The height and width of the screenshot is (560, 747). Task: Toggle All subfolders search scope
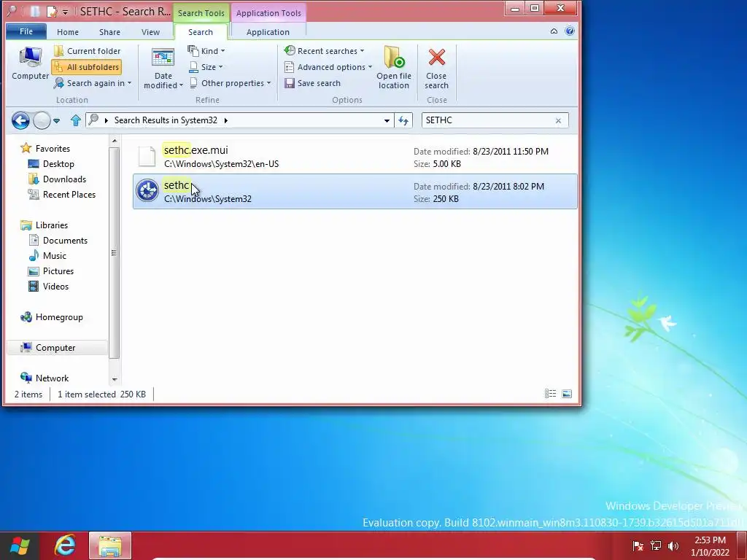coord(87,67)
